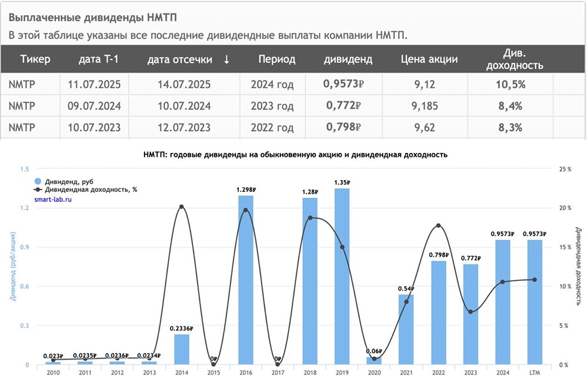The height and width of the screenshot is (385, 588).
Task: Select dividend 0,798₽ in table
Action: tap(343, 127)
